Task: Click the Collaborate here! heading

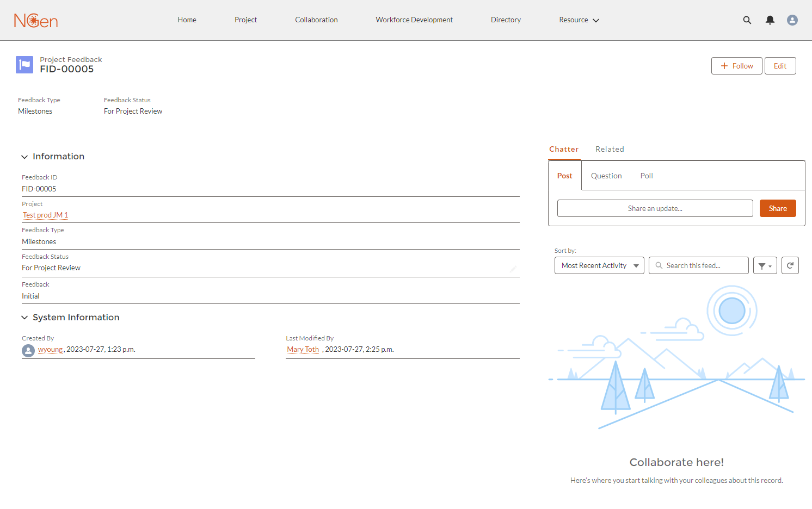Action: pos(676,462)
